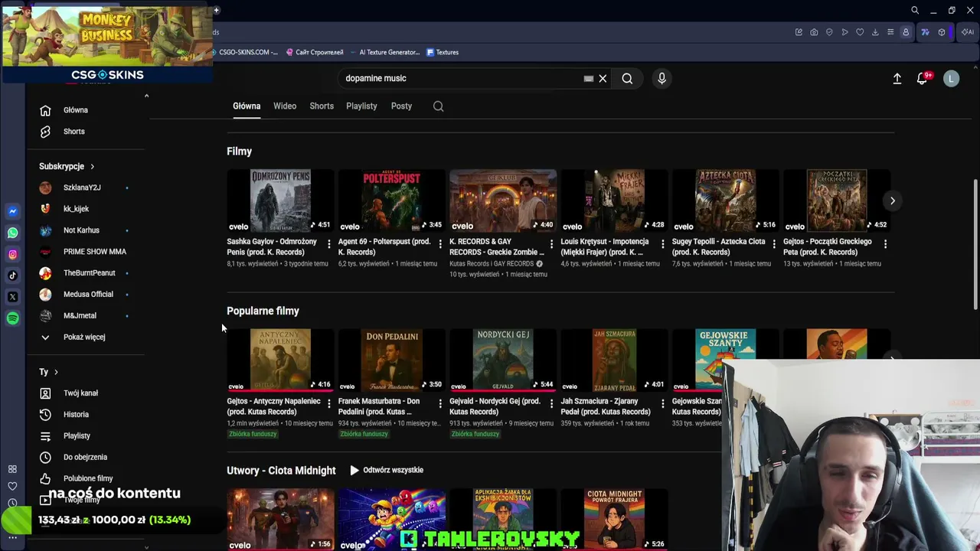Open options for Gejtos Początki Greckiego video
The height and width of the screenshot is (551, 980).
pos(885,244)
